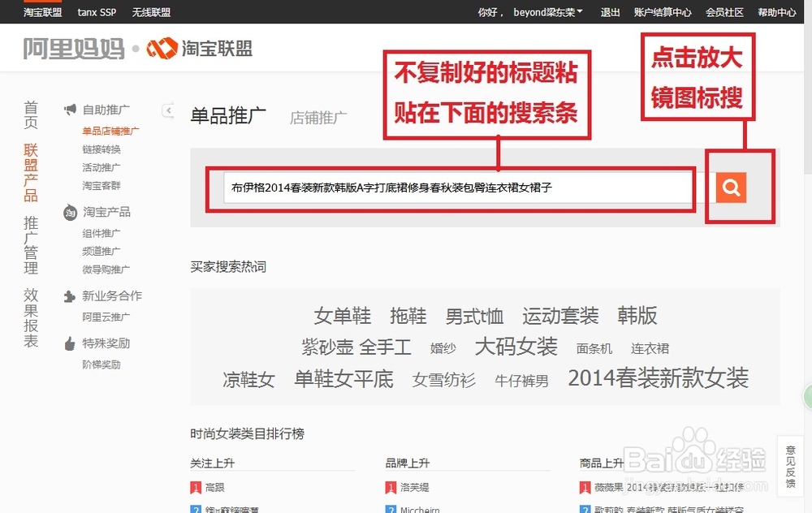This screenshot has height=513, width=812.
Task: Click the 新业务合作 section heading
Action: coord(112,295)
